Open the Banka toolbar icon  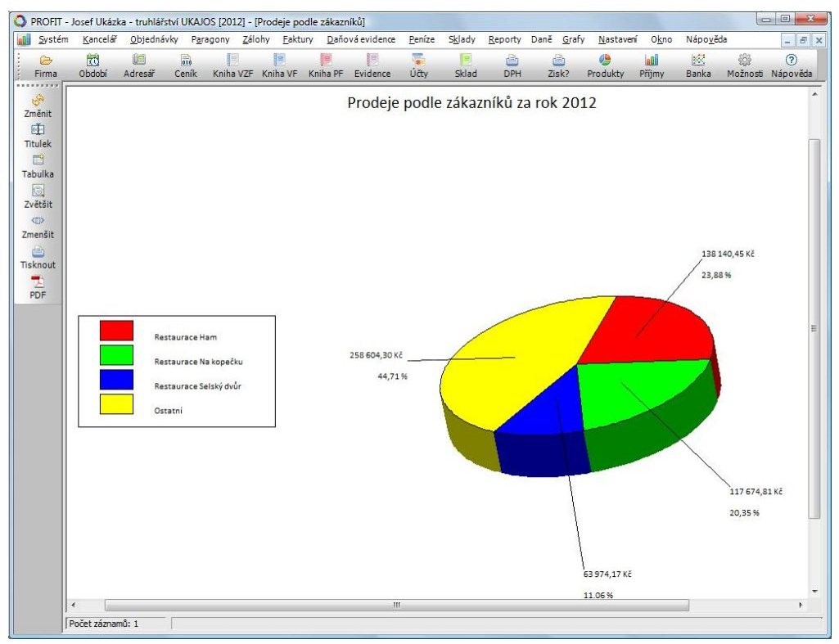click(698, 65)
